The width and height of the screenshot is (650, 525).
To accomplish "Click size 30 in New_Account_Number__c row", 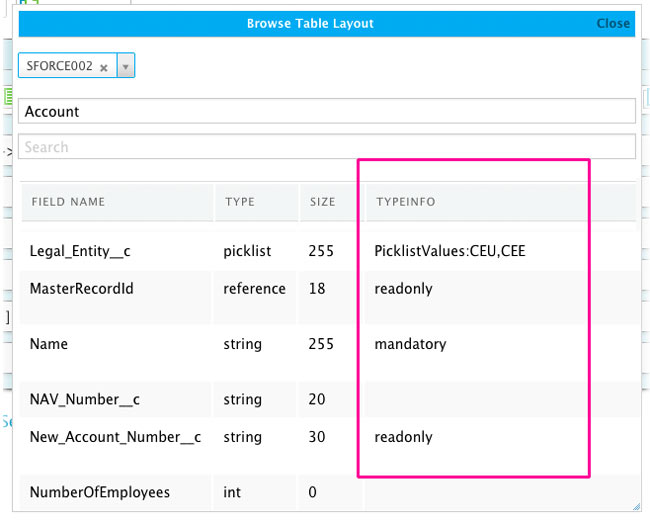I will tap(317, 437).
